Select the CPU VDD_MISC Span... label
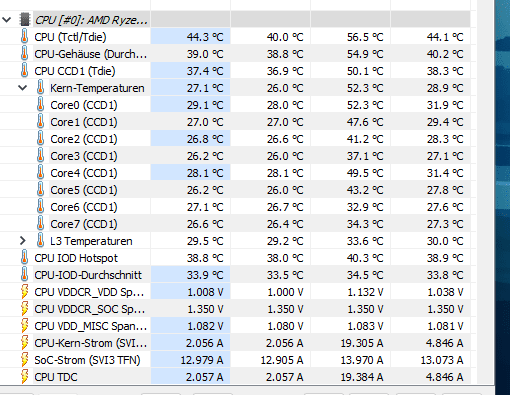 click(91, 326)
